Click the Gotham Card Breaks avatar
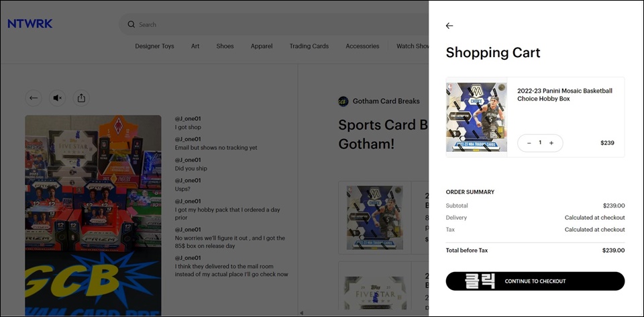 pyautogui.click(x=343, y=101)
